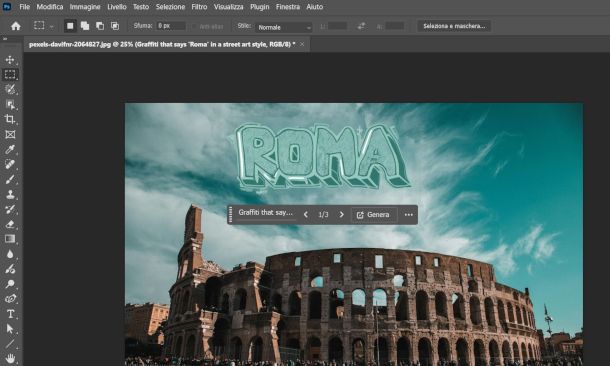Swap width and height values

(x=361, y=26)
